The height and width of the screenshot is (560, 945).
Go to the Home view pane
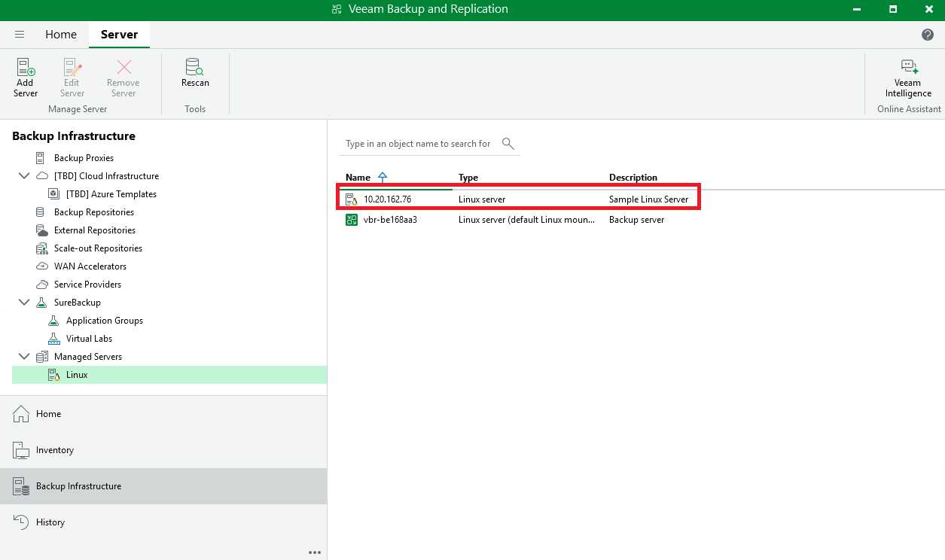(163, 414)
